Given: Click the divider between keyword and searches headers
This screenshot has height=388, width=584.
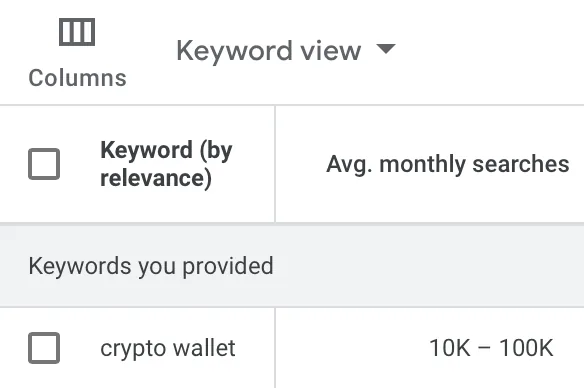Looking at the screenshot, I should tap(275, 164).
